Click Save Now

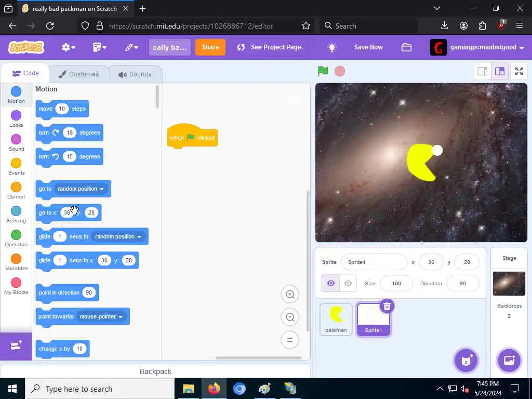(368, 47)
